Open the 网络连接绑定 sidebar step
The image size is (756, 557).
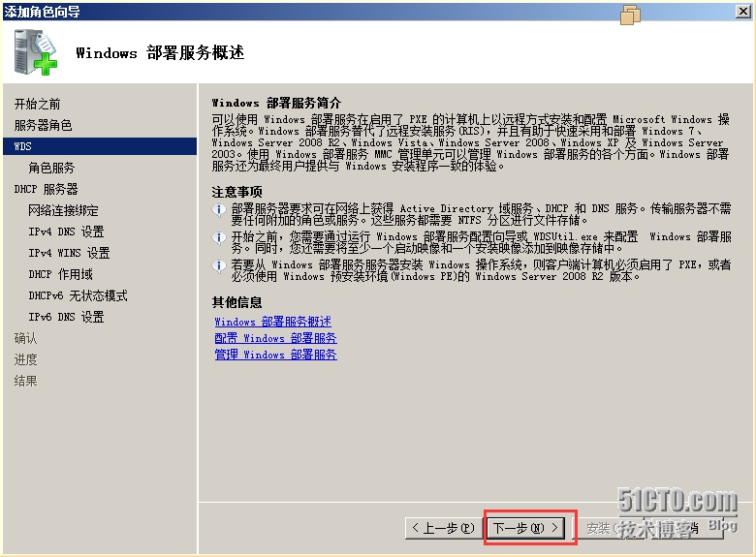[x=63, y=210]
